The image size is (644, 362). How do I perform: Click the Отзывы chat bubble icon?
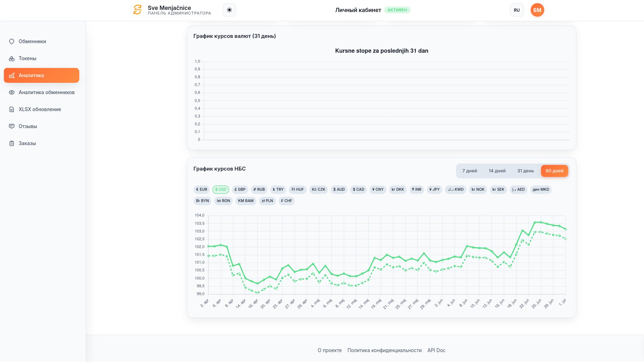click(x=12, y=126)
